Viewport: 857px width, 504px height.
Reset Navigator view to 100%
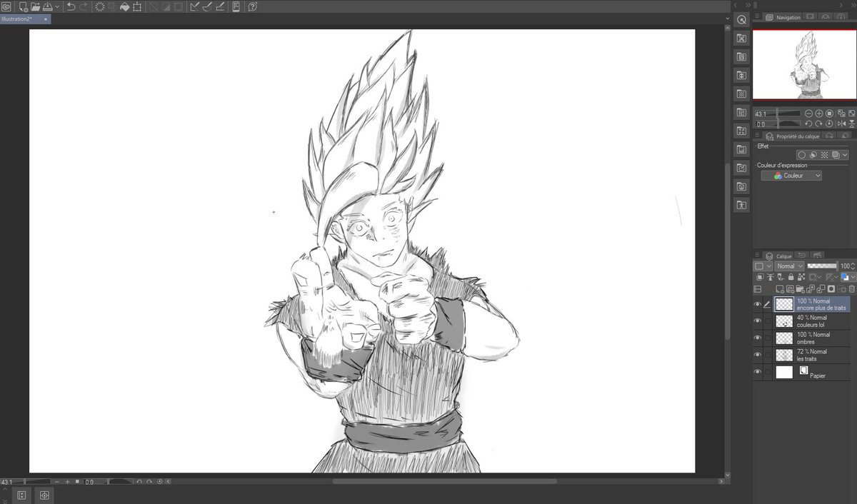[829, 114]
